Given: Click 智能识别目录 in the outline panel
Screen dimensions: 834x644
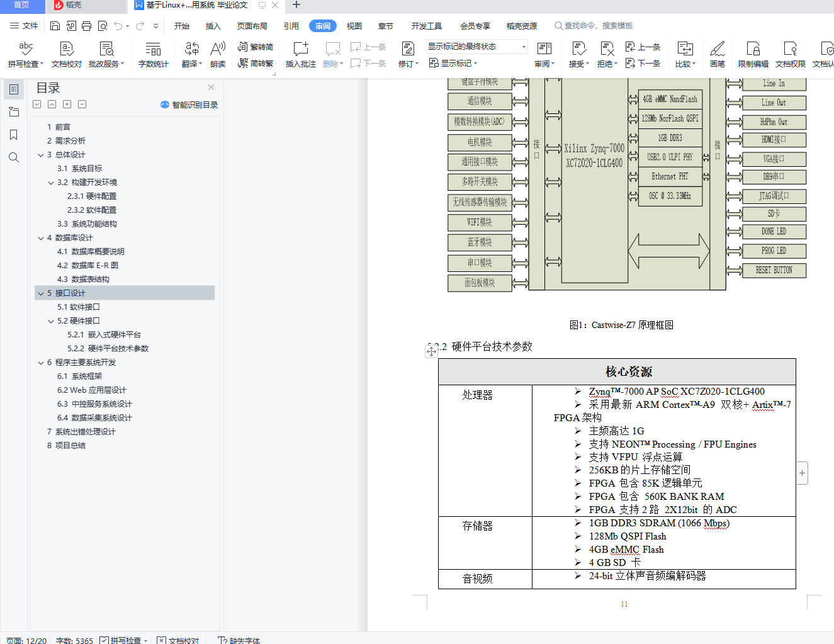Looking at the screenshot, I should 189,105.
